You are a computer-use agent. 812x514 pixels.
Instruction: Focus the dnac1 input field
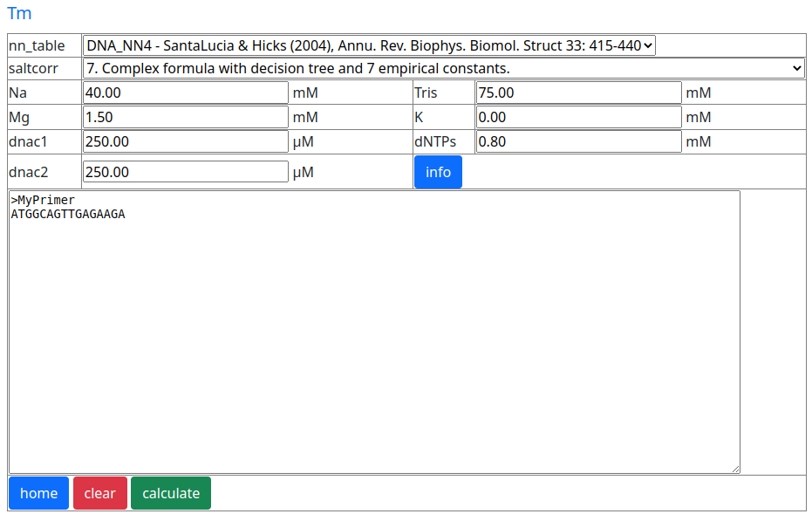click(185, 141)
